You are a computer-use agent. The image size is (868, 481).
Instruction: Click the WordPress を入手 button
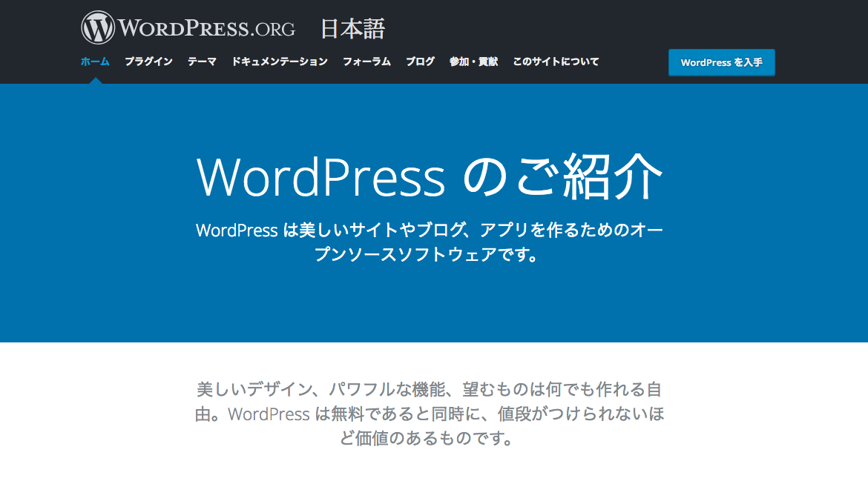(x=721, y=62)
